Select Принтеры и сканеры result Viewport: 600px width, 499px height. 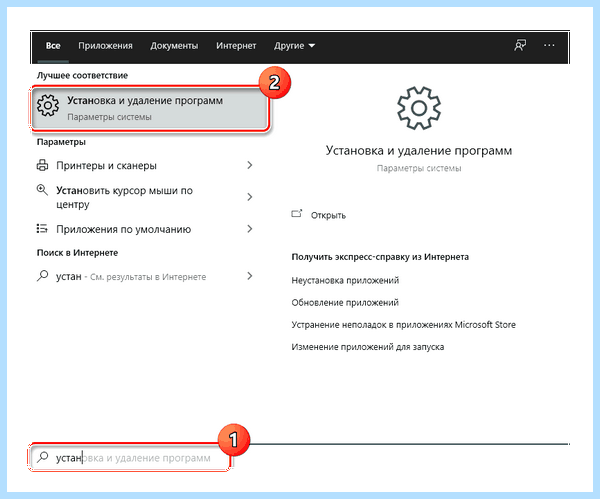[145, 165]
